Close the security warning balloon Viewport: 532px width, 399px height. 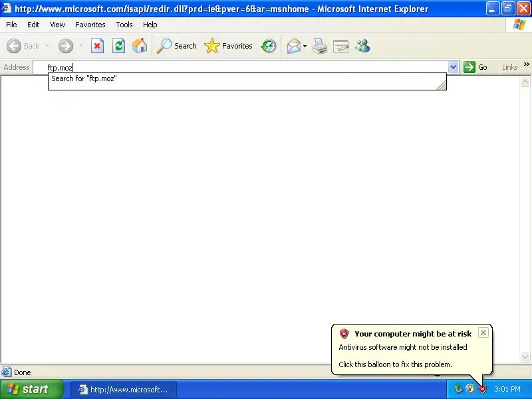coord(483,332)
